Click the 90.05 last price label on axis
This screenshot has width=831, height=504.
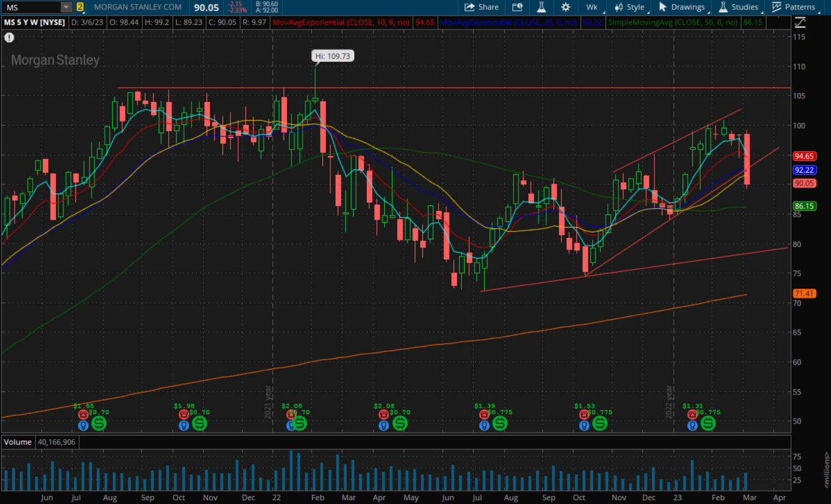[x=804, y=183]
